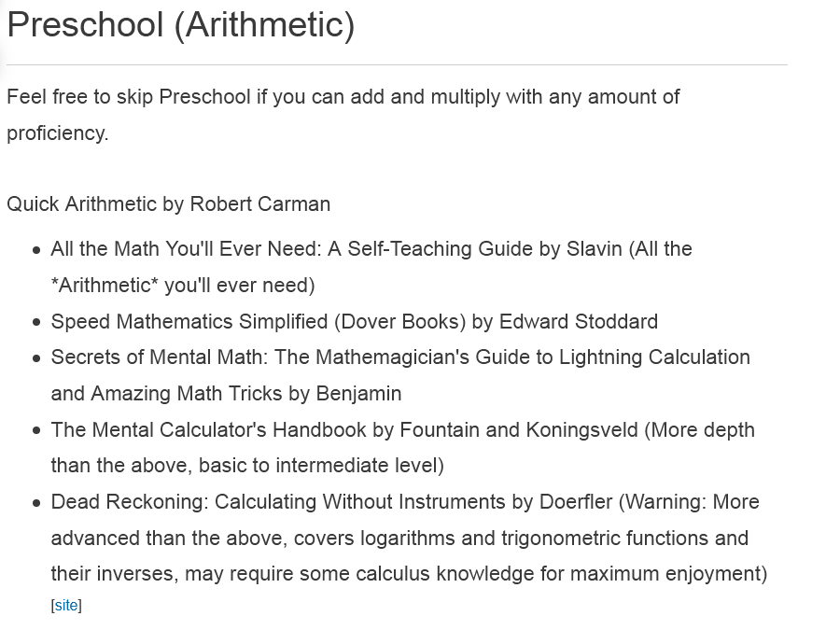Click 'their inverses, may require some calculus' line

(x=409, y=574)
